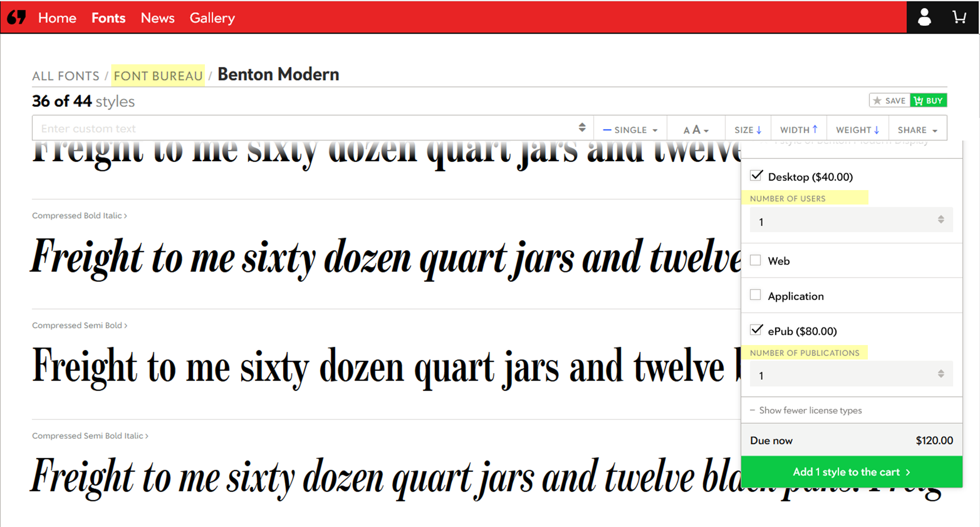Select the Gallery menu item
This screenshot has width=980, height=527.
click(x=212, y=18)
